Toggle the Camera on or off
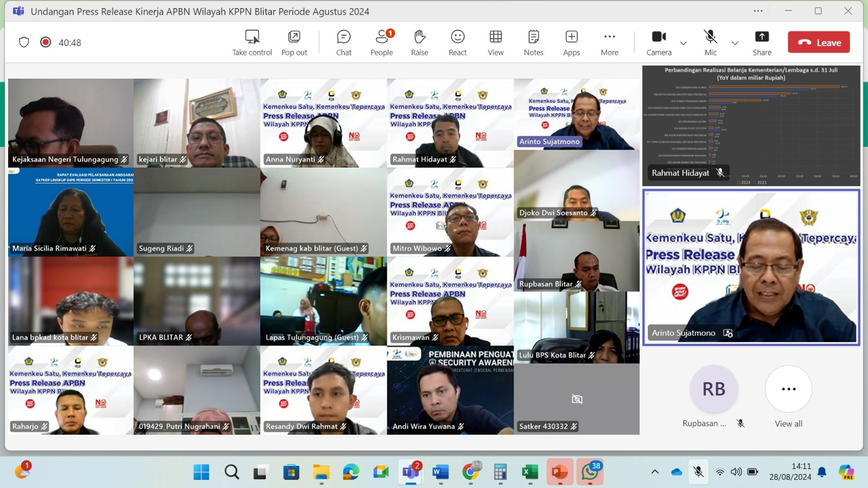868x488 pixels. point(659,42)
